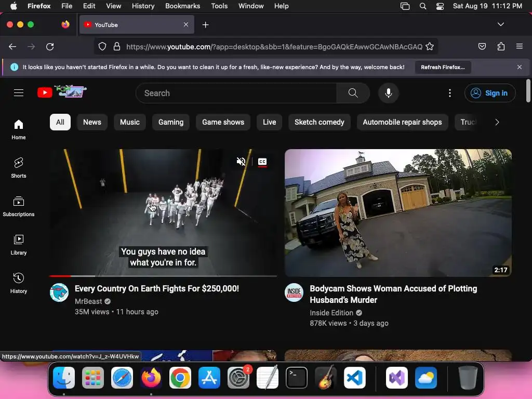
Task: Open Inside Edition channel name link
Action: (x=331, y=313)
